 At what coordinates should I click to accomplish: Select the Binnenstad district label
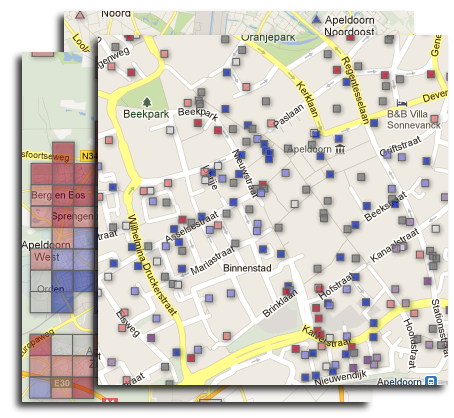coord(247,268)
